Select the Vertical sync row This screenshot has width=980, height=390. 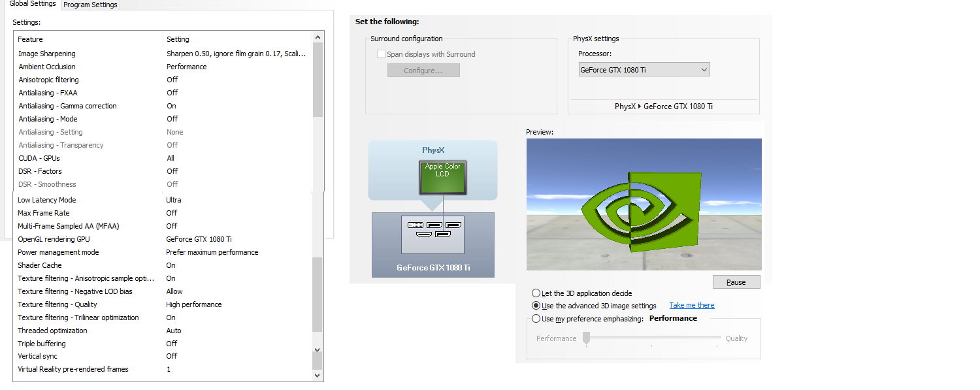[x=163, y=356]
